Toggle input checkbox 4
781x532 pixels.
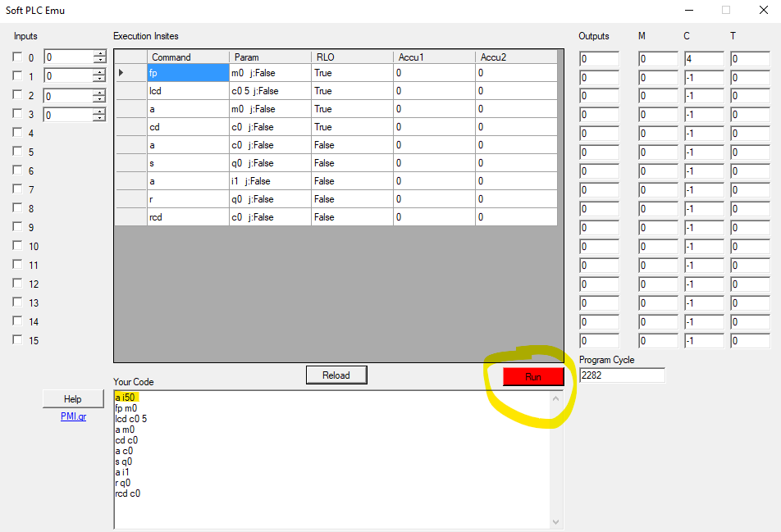click(x=17, y=133)
